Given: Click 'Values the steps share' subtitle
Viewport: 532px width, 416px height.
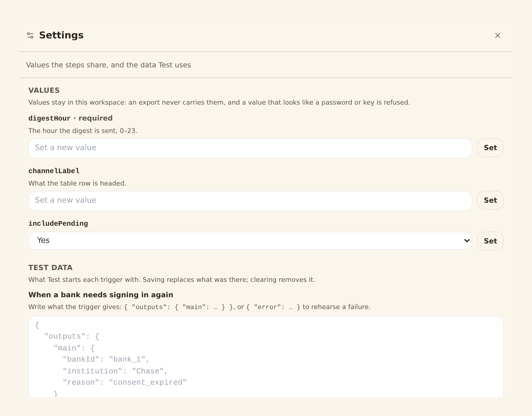Looking at the screenshot, I should point(108,65).
